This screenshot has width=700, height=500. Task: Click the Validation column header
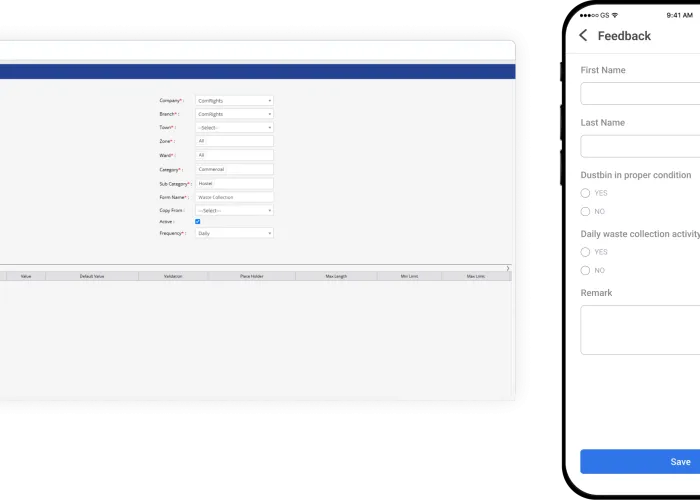(173, 276)
